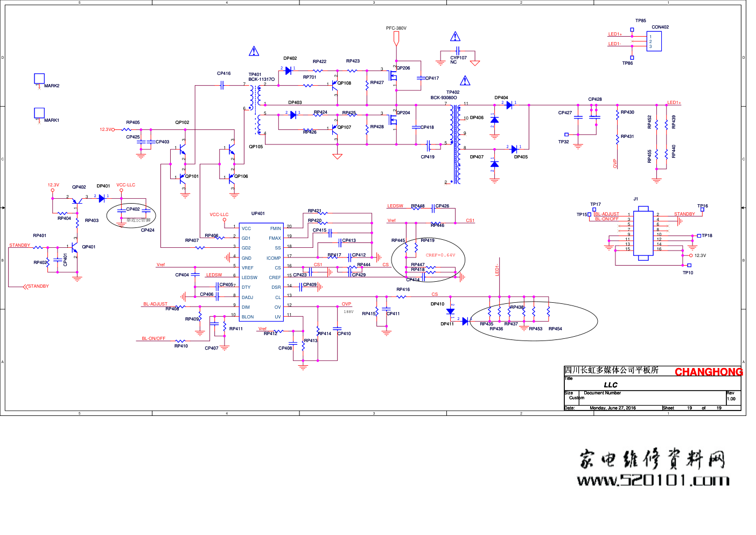
Task: Select the red ground symbol beside CYP107
Action: (x=475, y=63)
